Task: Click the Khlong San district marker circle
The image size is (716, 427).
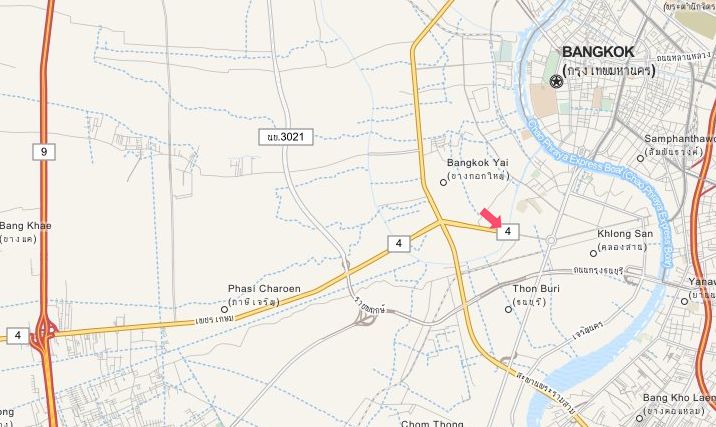Action: 593,253
